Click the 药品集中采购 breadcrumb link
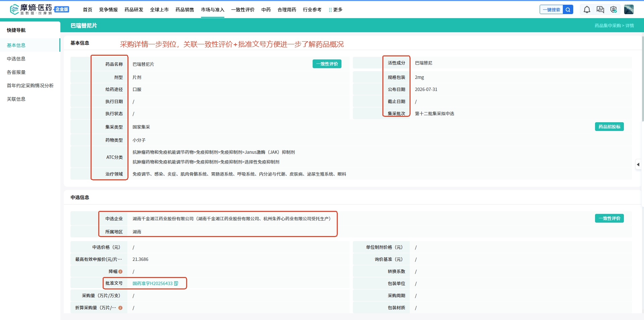The width and height of the screenshot is (644, 320). click(x=608, y=26)
